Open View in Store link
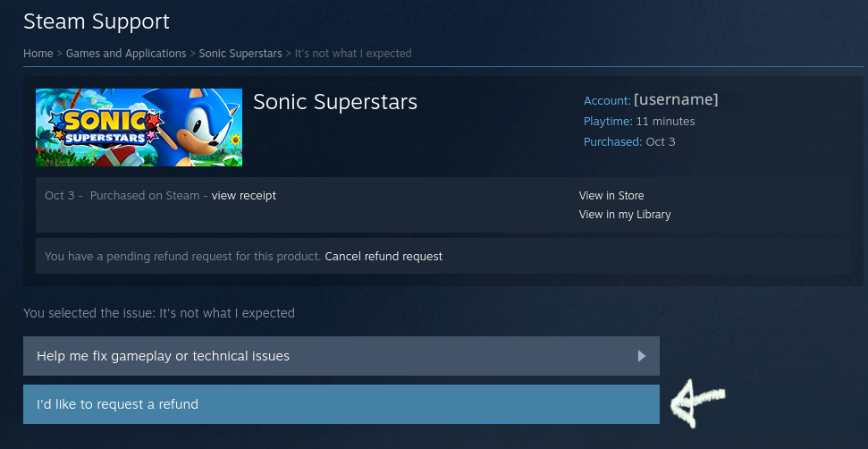 (x=611, y=196)
